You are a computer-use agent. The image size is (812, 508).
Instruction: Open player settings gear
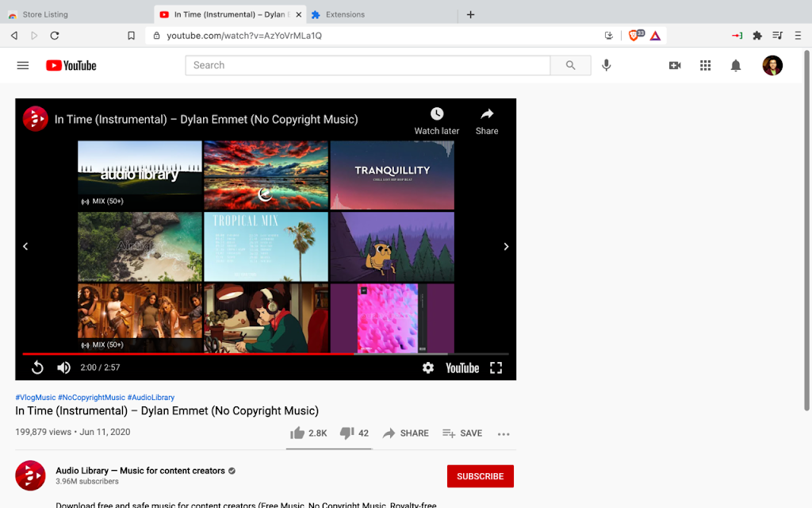point(427,368)
